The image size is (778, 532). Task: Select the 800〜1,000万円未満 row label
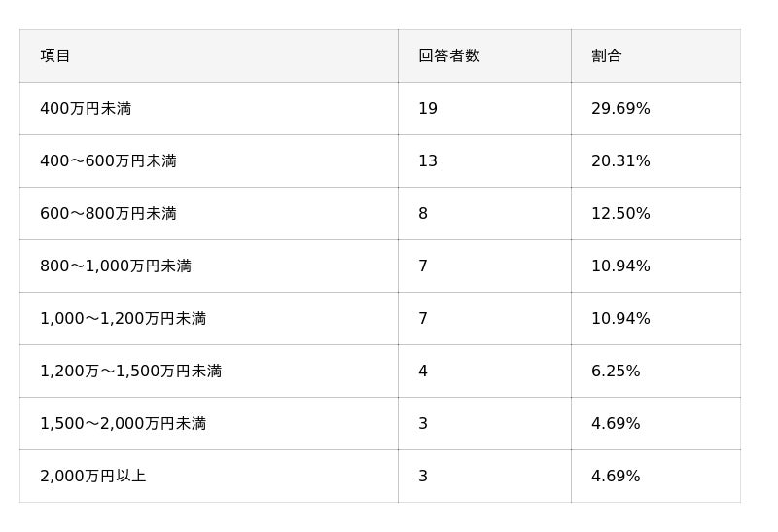tap(116, 266)
